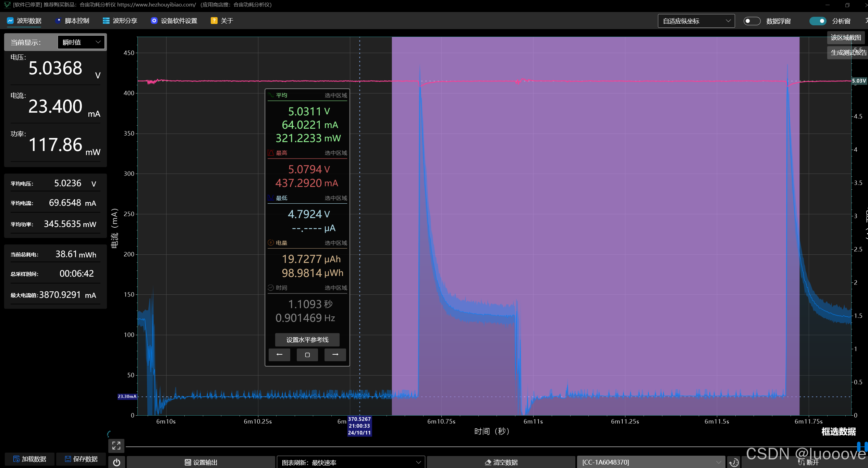The image size is (868, 468).
Task: Open 设备软件设置 settings tab
Action: 174,21
